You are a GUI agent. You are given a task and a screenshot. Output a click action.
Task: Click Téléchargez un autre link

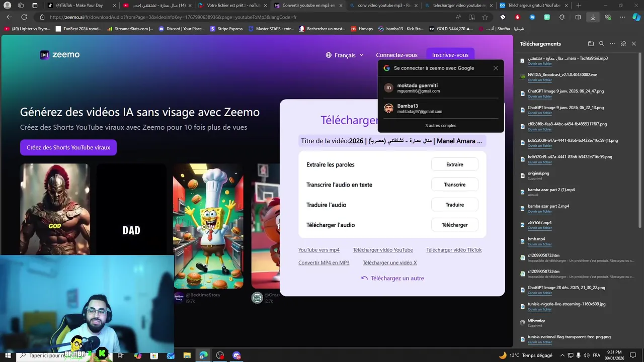tap(392, 278)
